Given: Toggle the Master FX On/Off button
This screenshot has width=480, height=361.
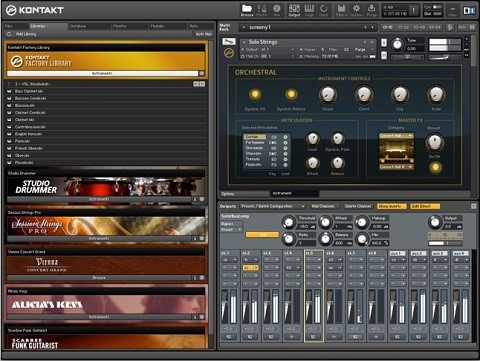Looking at the screenshot, I should pyautogui.click(x=435, y=167).
